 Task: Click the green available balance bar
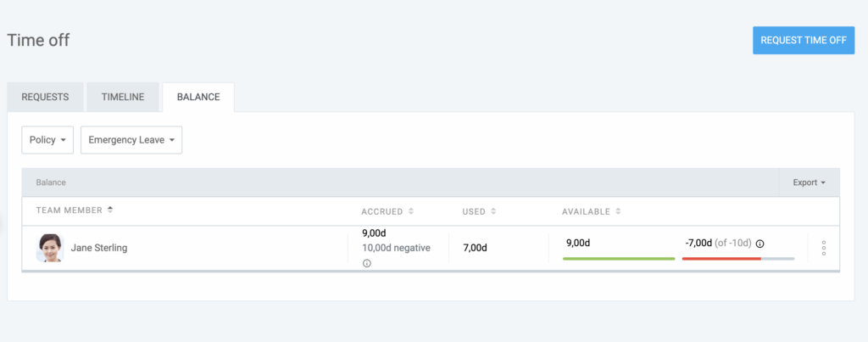(619, 258)
